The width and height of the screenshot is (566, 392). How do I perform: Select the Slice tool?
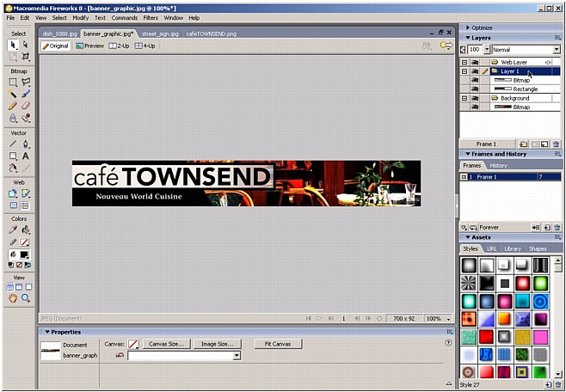[x=25, y=193]
